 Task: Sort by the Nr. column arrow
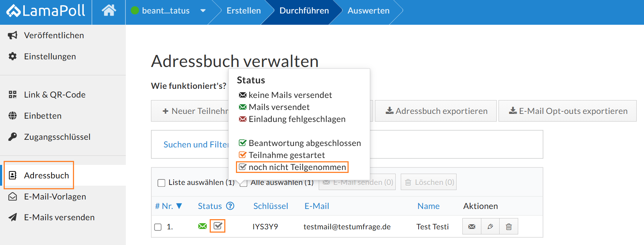pos(179,206)
